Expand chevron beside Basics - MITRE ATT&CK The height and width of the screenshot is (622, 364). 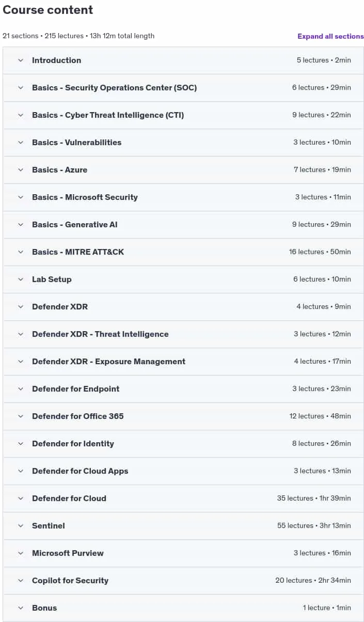coord(21,252)
